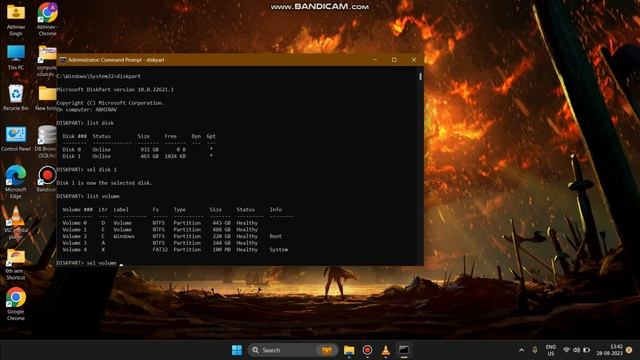Open the notification bell in system tray
The image size is (640, 360).
point(629,350)
